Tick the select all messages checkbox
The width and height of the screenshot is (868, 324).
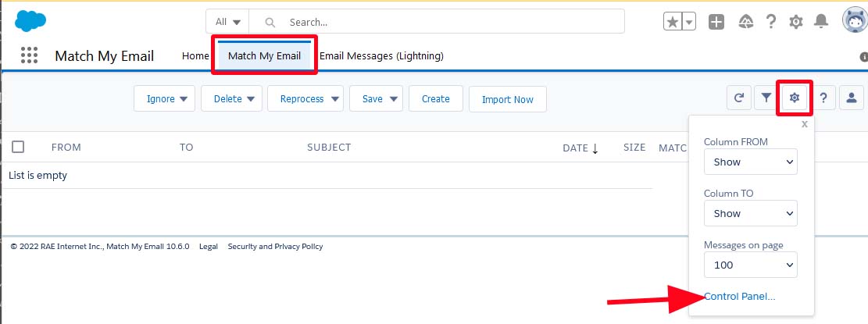[x=18, y=147]
